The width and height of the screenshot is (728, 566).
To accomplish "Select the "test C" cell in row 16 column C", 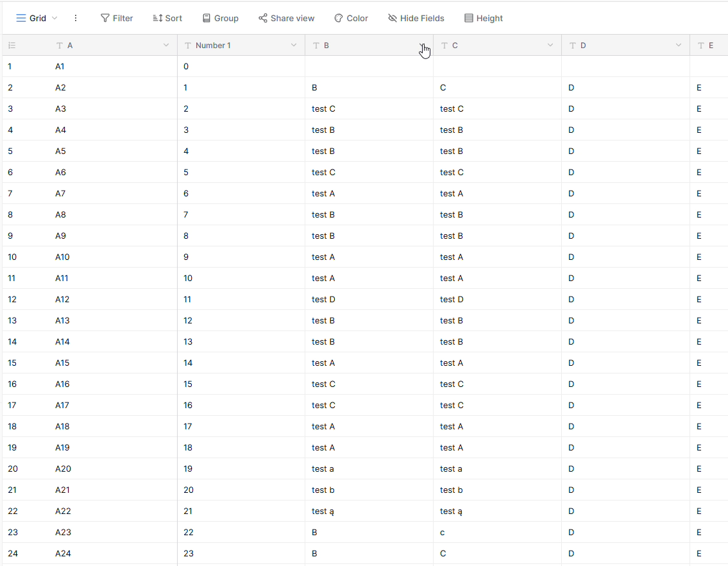I will tap(497, 384).
